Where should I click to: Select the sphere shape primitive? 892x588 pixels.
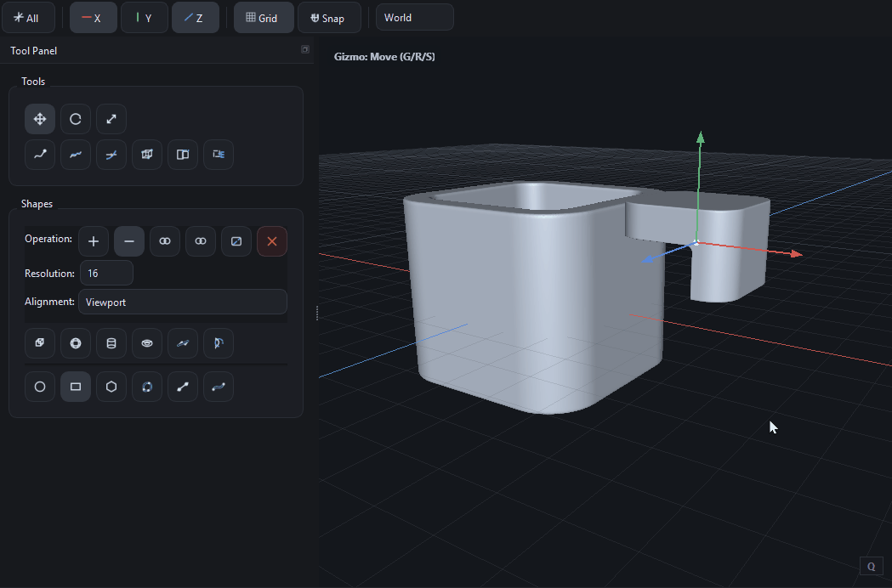(75, 343)
